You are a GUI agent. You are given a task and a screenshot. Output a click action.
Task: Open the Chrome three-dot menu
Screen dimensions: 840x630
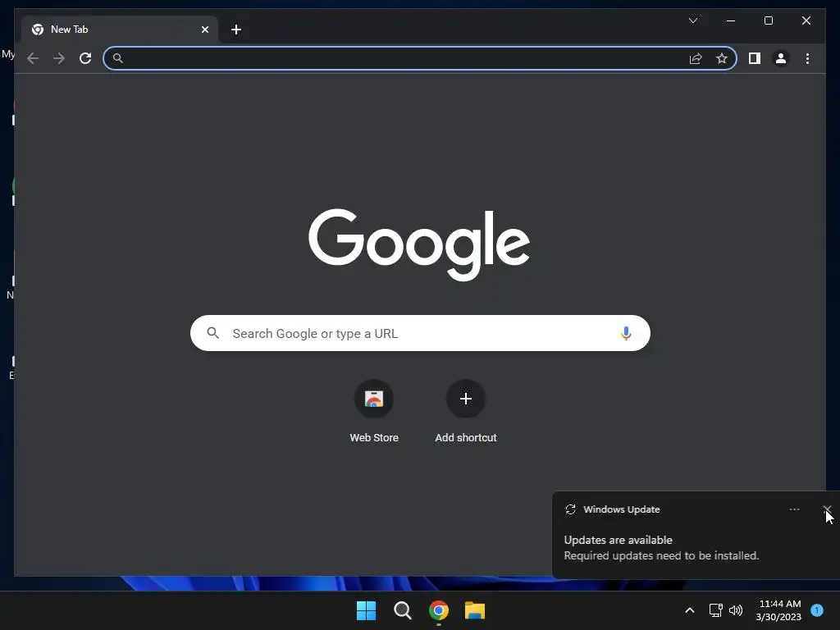coord(807,58)
